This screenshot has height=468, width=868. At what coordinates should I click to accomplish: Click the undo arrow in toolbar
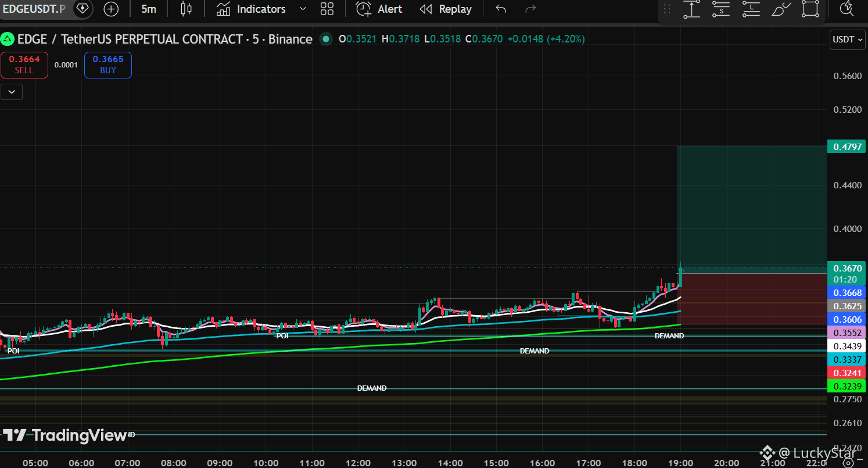501,9
